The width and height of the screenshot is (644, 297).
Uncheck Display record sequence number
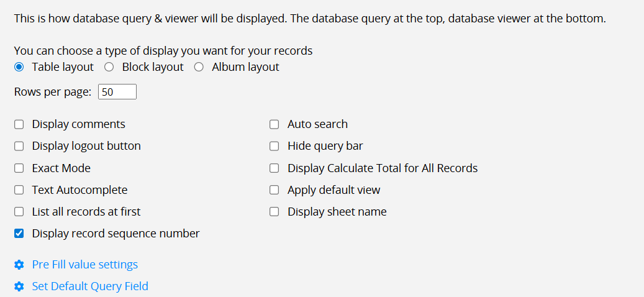[19, 234]
